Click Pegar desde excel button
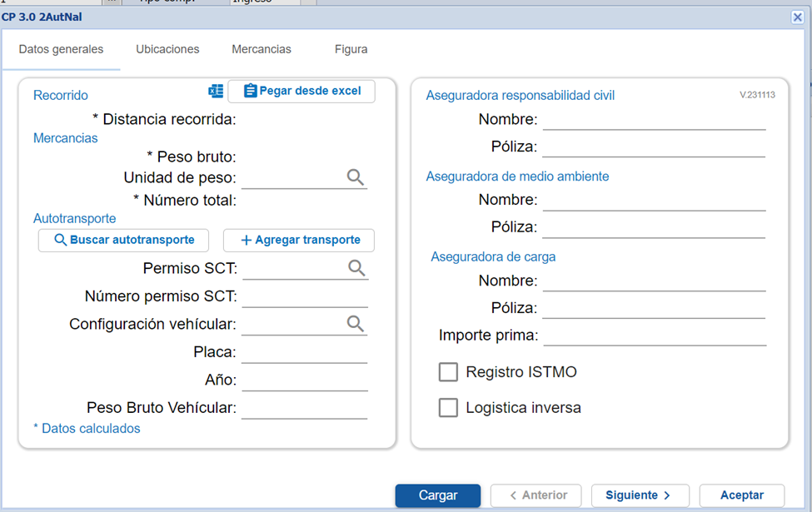The width and height of the screenshot is (812, 512). (x=301, y=91)
